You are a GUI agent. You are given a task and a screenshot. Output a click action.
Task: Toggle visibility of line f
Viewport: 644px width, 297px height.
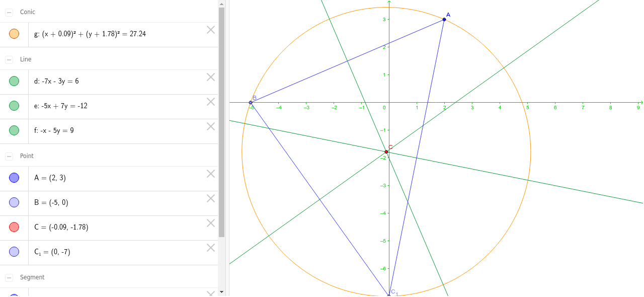pyautogui.click(x=14, y=130)
